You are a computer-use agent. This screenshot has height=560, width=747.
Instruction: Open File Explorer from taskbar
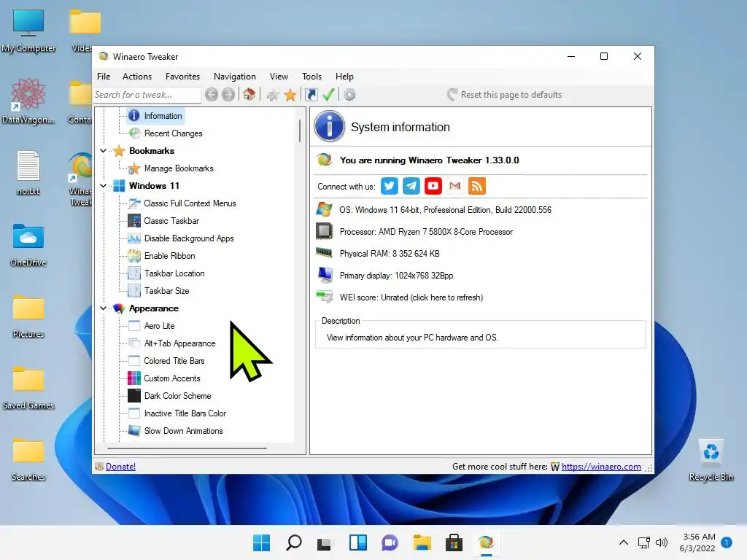[422, 542]
